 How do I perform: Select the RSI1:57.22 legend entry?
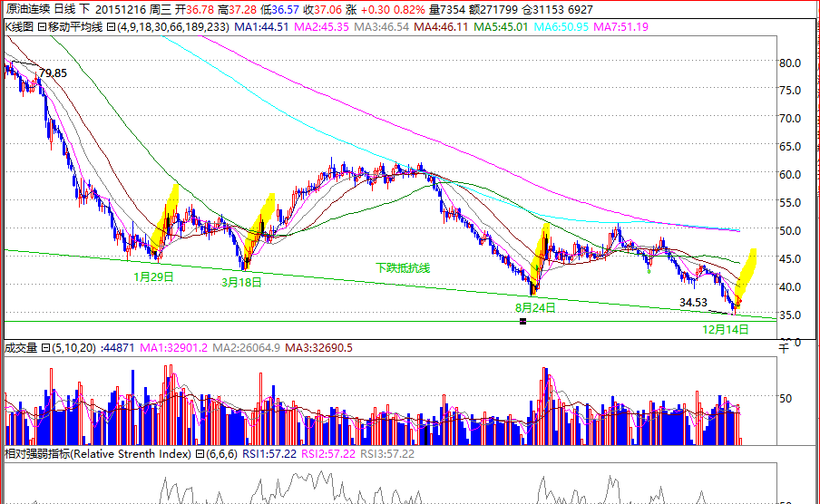[269, 454]
